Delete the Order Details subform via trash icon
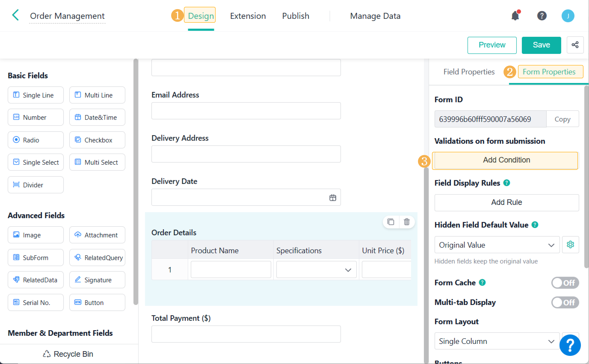 [407, 221]
